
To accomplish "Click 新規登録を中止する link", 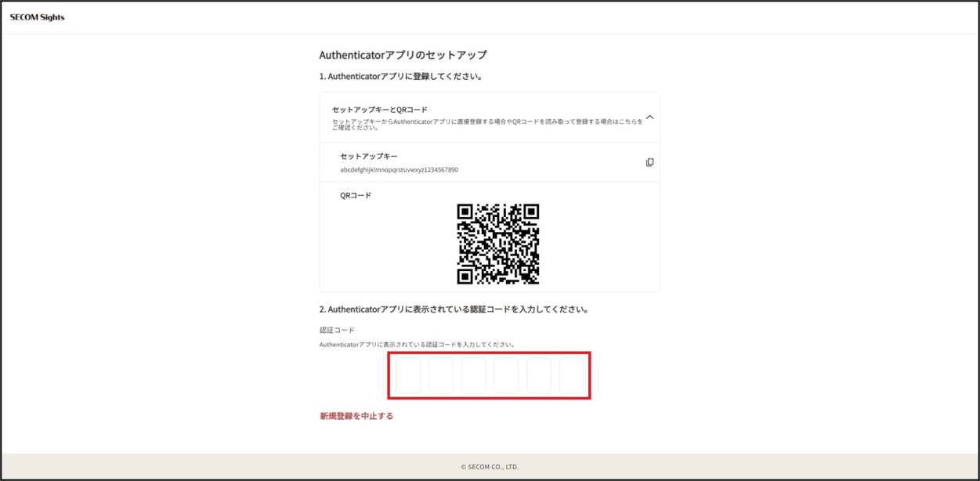I will [356, 416].
